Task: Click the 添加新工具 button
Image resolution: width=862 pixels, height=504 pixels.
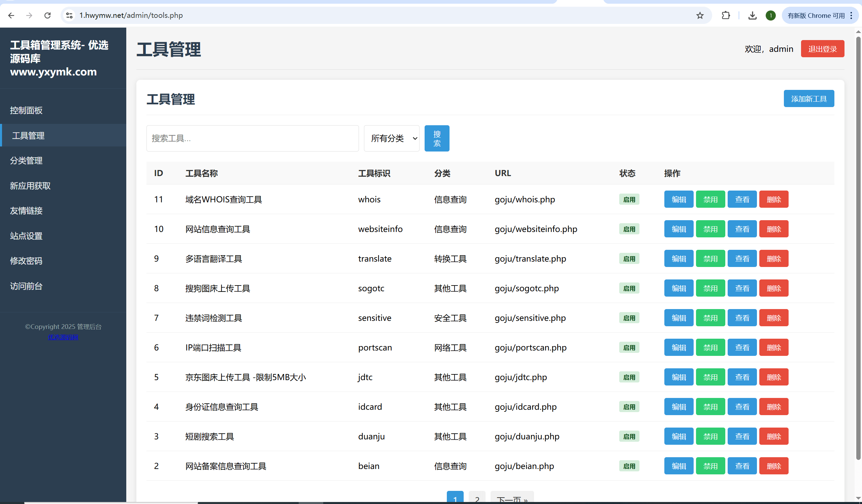Action: pos(809,99)
